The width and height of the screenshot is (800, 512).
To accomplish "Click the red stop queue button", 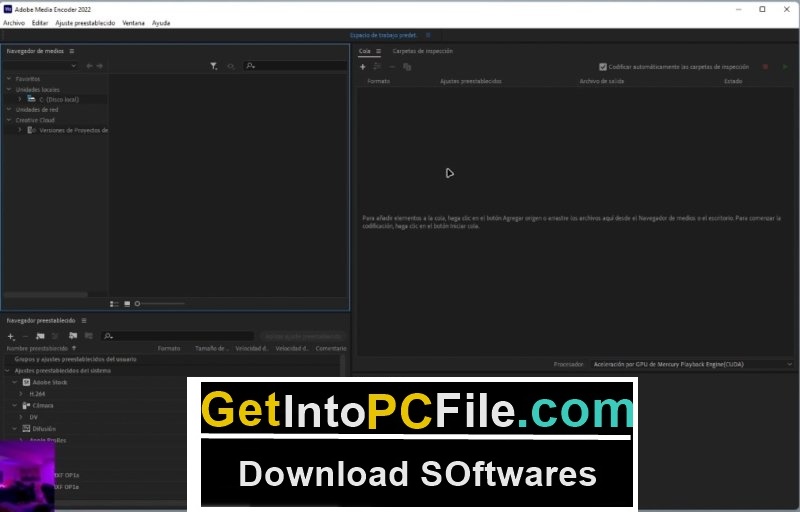I will point(765,67).
